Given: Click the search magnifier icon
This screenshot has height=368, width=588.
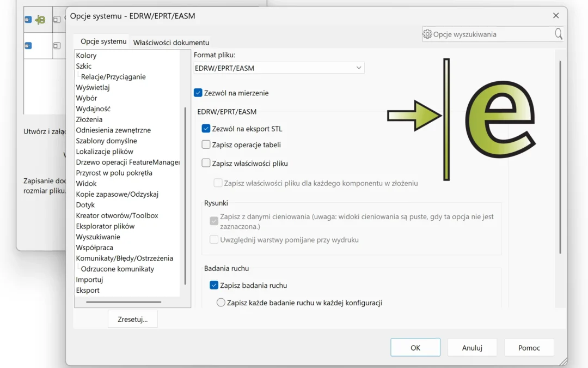Looking at the screenshot, I should (x=559, y=34).
